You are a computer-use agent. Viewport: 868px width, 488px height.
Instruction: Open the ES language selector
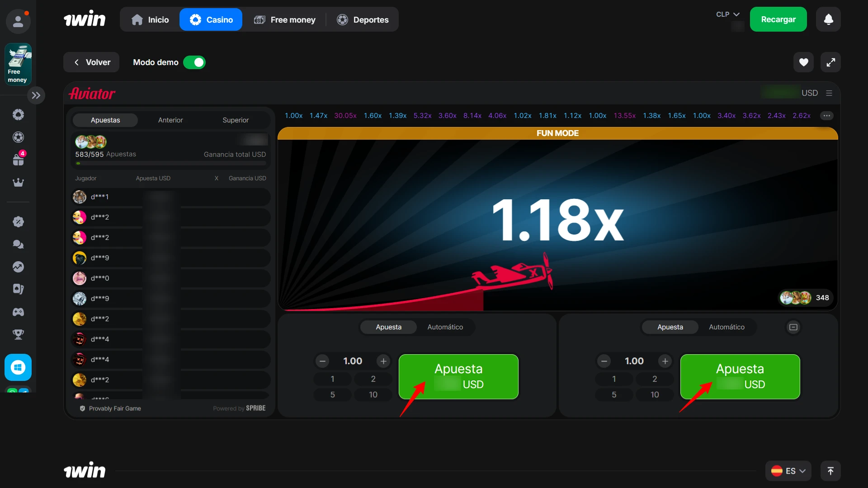point(788,471)
